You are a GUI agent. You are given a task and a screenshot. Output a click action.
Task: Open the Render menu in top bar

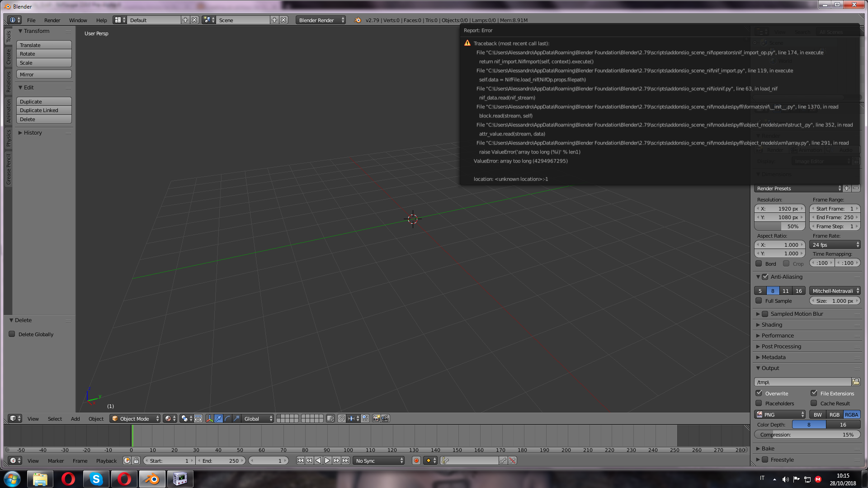52,20
